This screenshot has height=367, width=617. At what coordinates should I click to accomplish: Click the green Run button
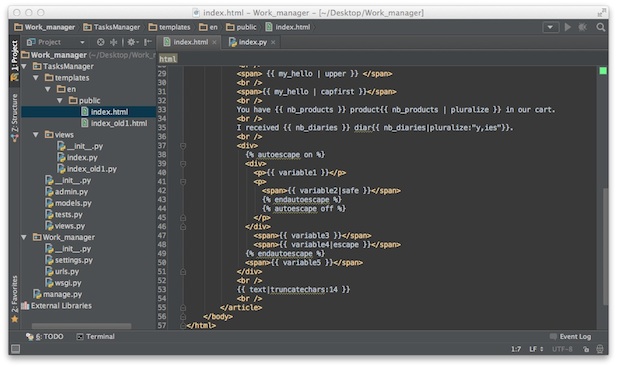(x=568, y=27)
